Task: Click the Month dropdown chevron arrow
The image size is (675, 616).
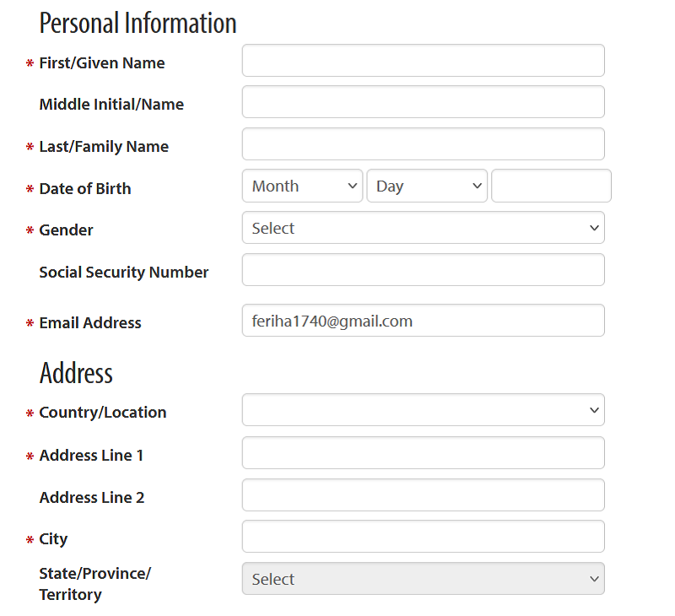Action: (x=353, y=186)
